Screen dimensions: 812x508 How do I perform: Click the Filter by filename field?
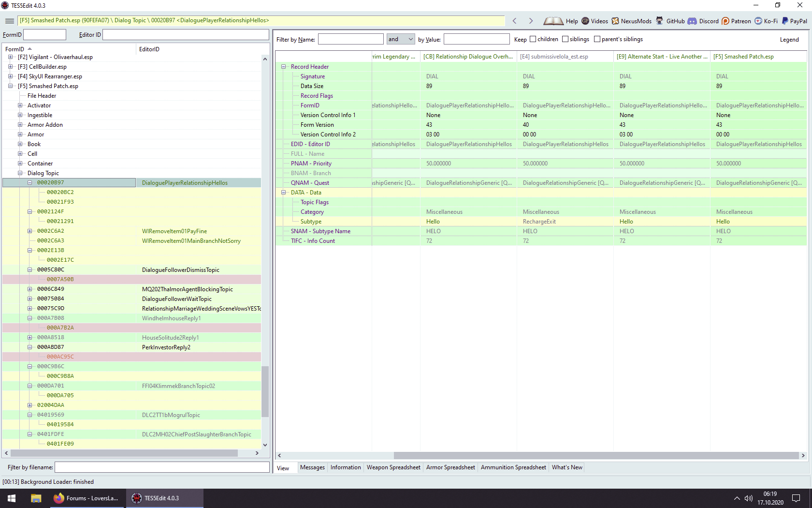point(162,467)
